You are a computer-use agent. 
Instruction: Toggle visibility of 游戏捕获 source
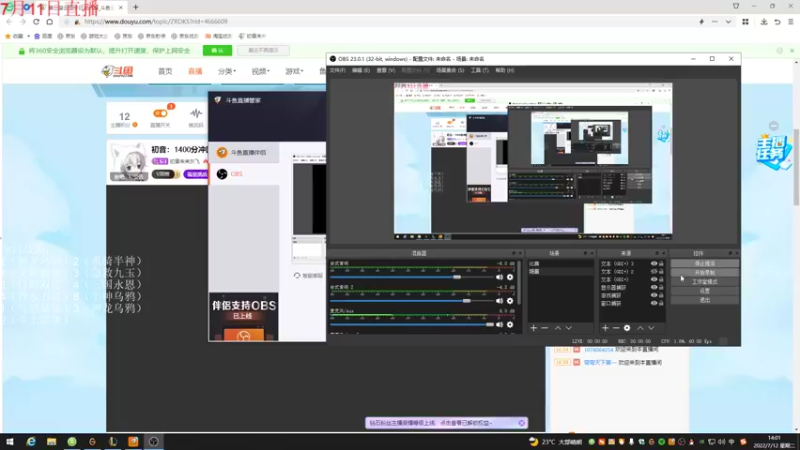tap(654, 295)
